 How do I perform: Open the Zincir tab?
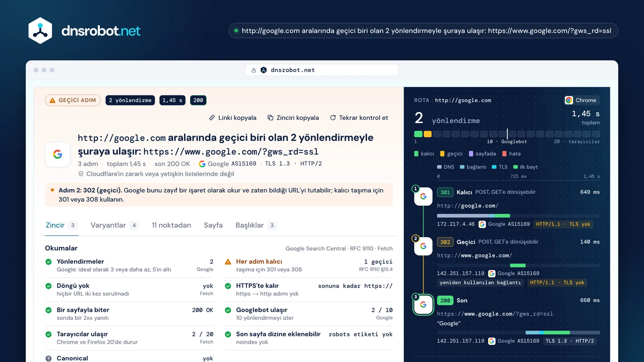pyautogui.click(x=62, y=225)
